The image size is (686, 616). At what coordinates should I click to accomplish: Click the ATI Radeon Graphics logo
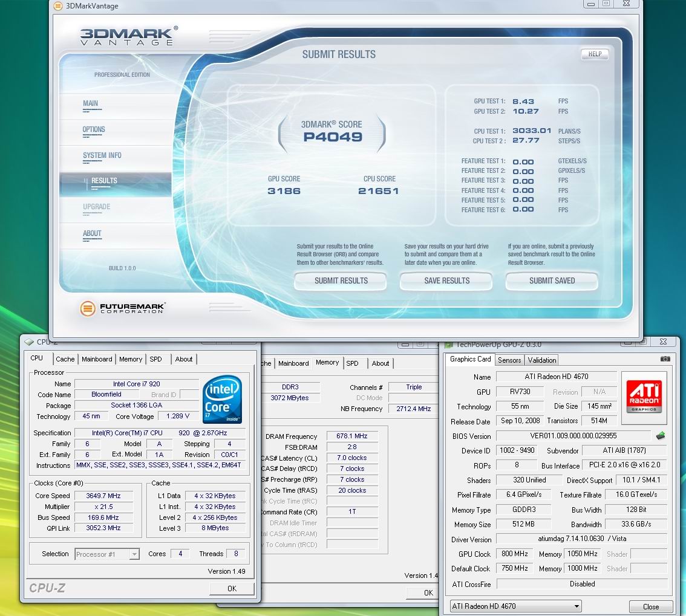[x=644, y=397]
